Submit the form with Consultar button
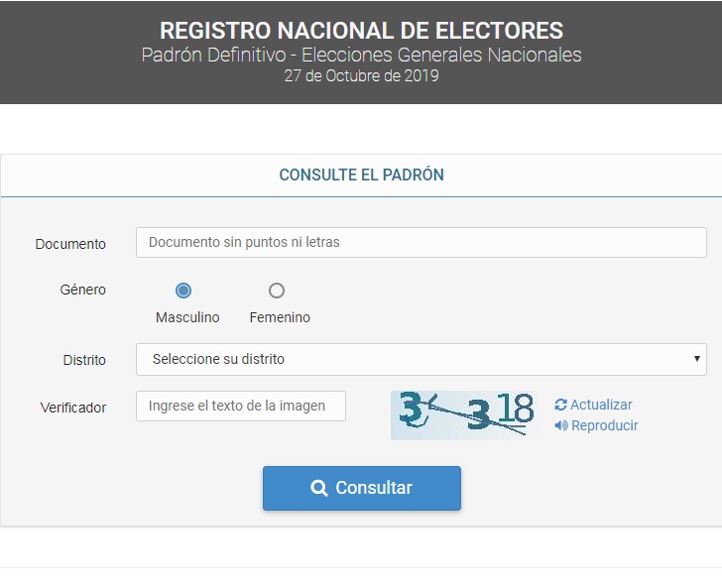Image resolution: width=722 pixels, height=588 pixels. (x=361, y=488)
